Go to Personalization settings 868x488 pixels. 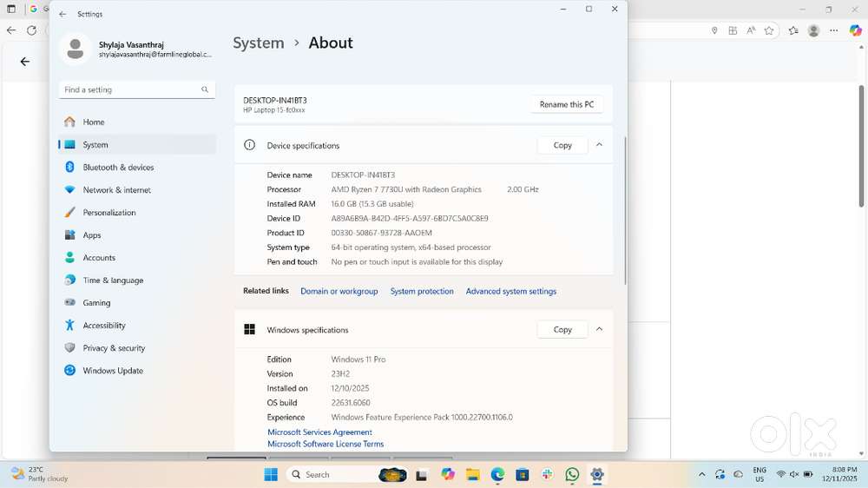(x=108, y=213)
